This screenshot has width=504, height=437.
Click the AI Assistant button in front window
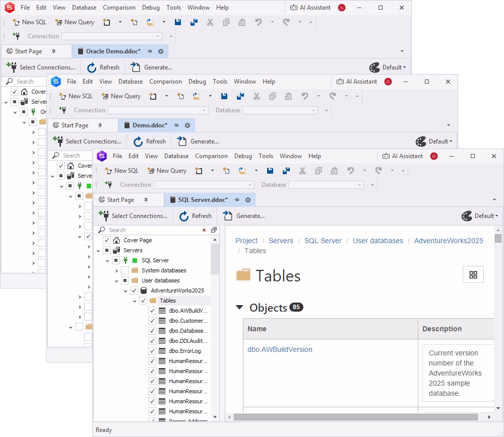click(x=402, y=156)
